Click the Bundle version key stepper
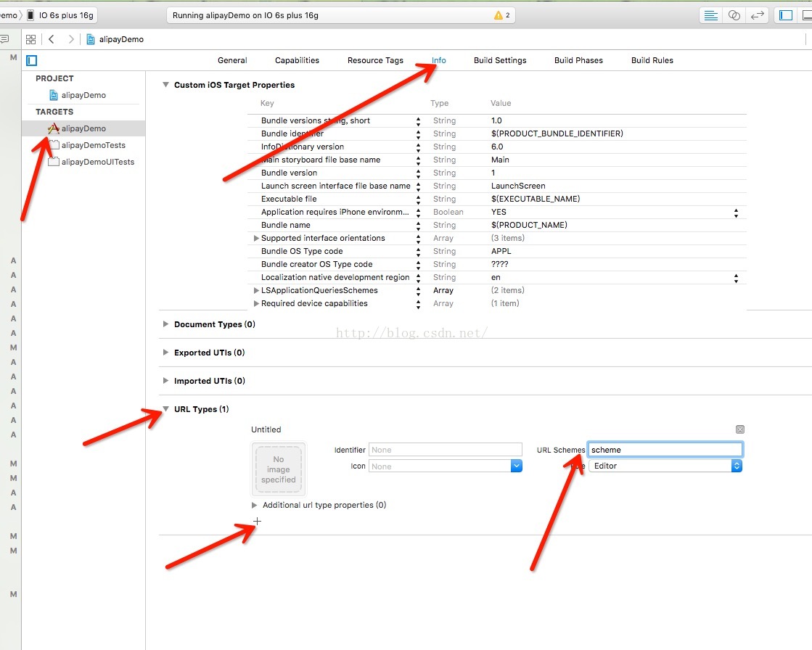 click(419, 173)
